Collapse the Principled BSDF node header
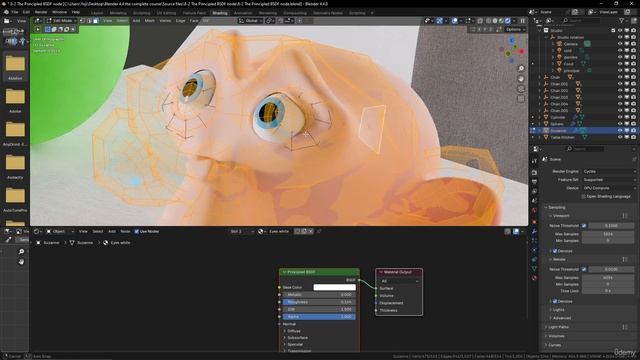Image resolution: width=640 pixels, height=360 pixels. tap(284, 272)
